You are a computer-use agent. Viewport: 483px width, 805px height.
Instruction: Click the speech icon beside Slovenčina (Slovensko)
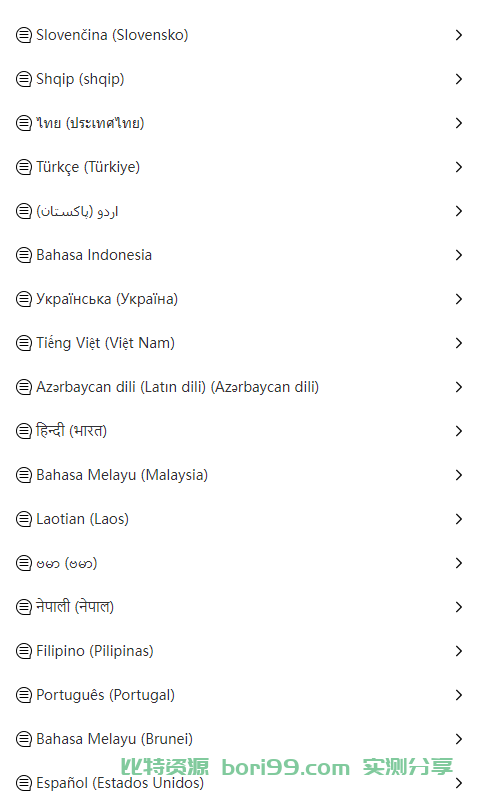(x=24, y=35)
